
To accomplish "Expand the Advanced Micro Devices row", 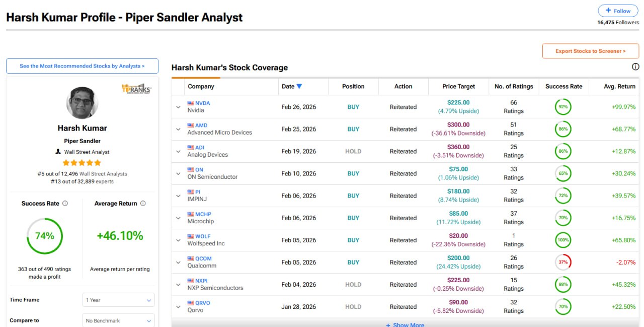I will [x=178, y=129].
